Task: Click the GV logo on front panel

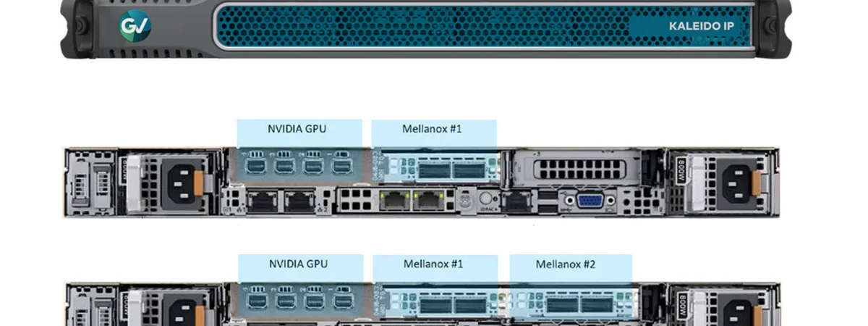Action: pyautogui.click(x=135, y=27)
